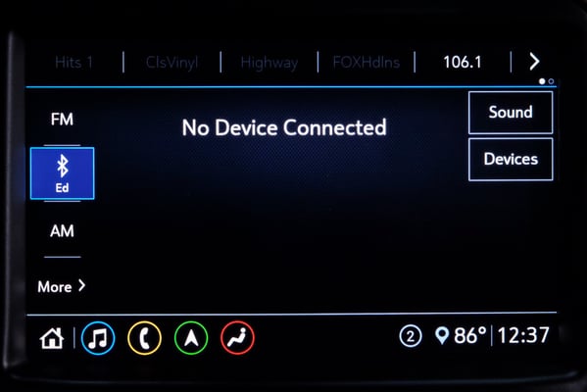The width and height of the screenshot is (587, 392).
Task: Expand More audio sources
Action: [62, 287]
